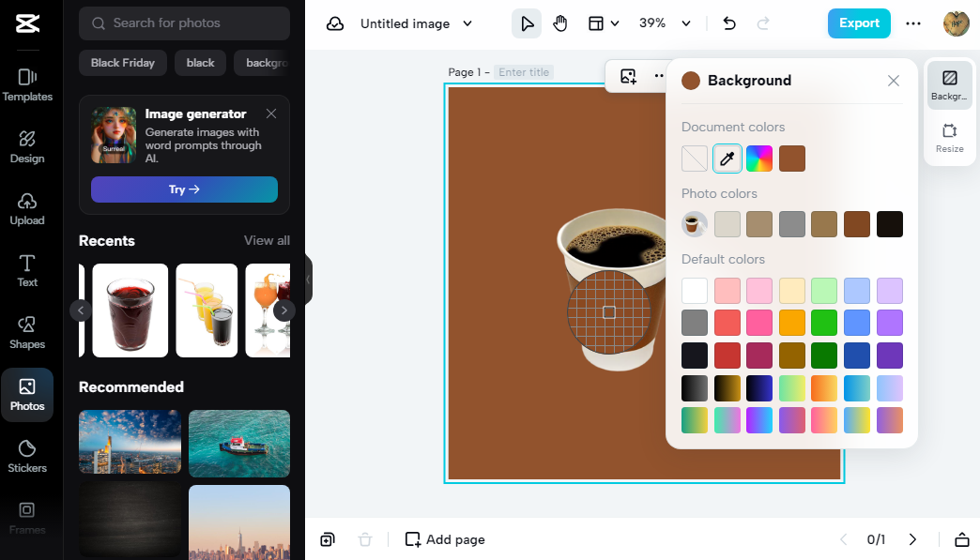Click the Try button for Image generator

point(184,189)
